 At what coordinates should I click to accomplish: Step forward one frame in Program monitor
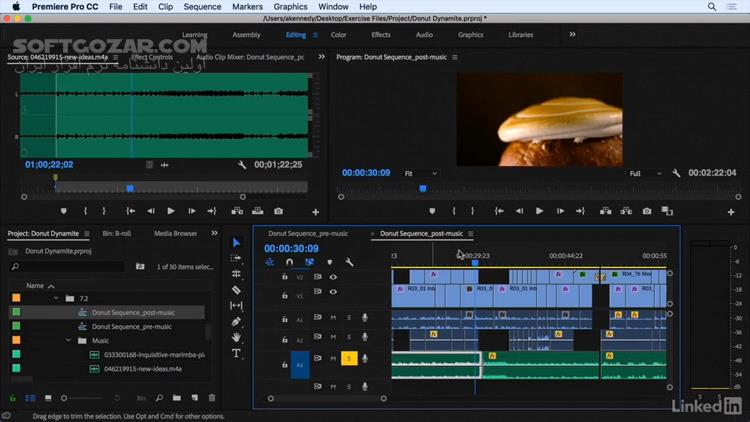(x=560, y=211)
